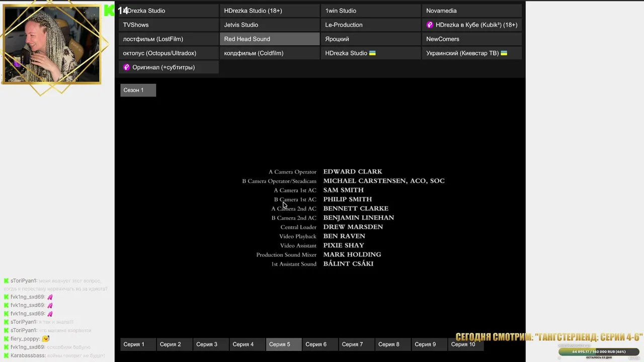Viewport: 644px width, 362px height.
Task: Select the Серия 4 episode
Action: [x=247, y=344]
